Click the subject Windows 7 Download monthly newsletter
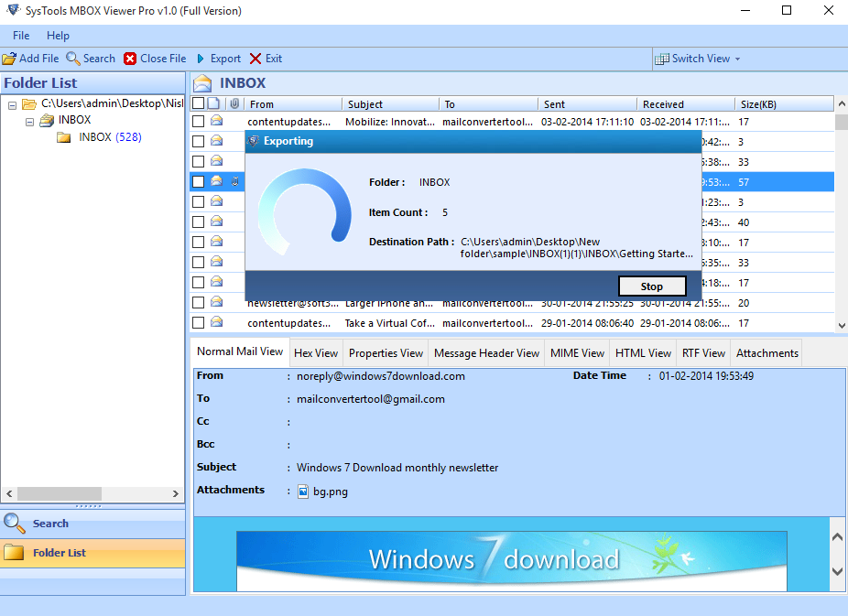 point(397,468)
